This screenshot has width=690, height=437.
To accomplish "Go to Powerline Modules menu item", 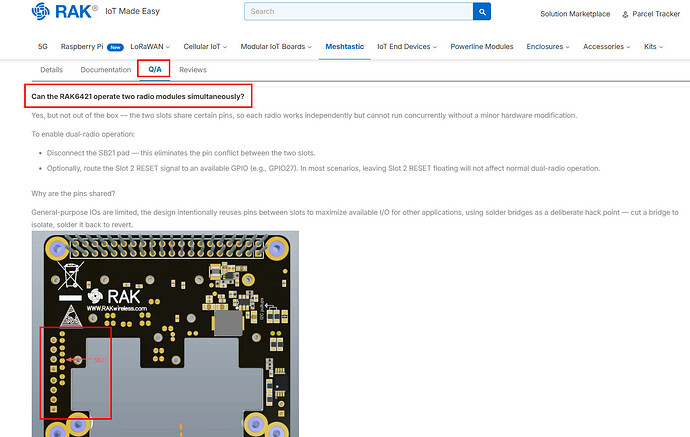I will 482,47.
